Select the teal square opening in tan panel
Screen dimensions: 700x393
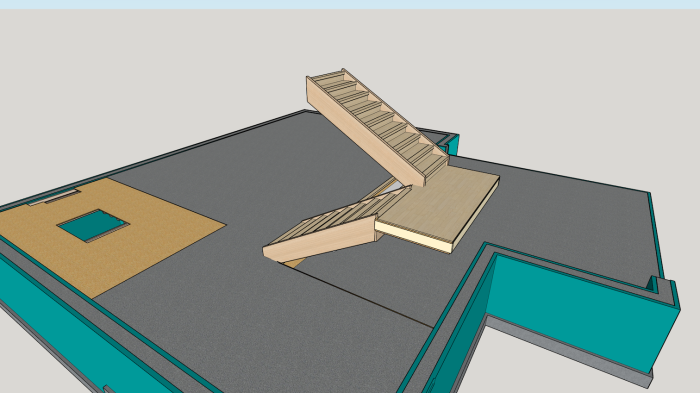pos(93,225)
